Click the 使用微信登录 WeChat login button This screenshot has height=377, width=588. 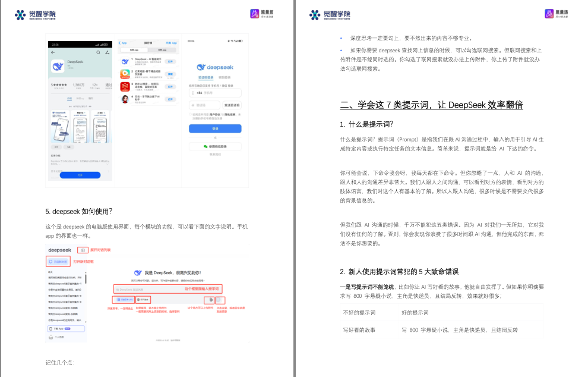(216, 145)
